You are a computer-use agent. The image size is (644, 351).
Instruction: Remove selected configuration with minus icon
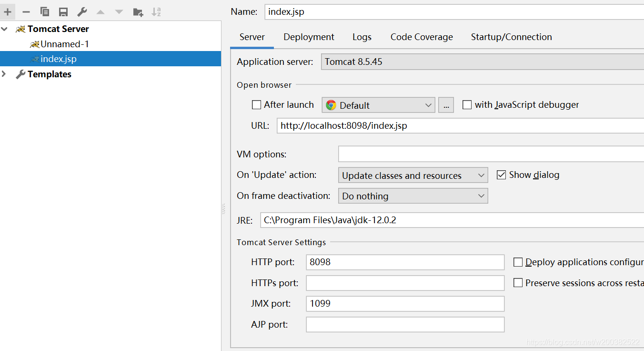pyautogui.click(x=26, y=11)
